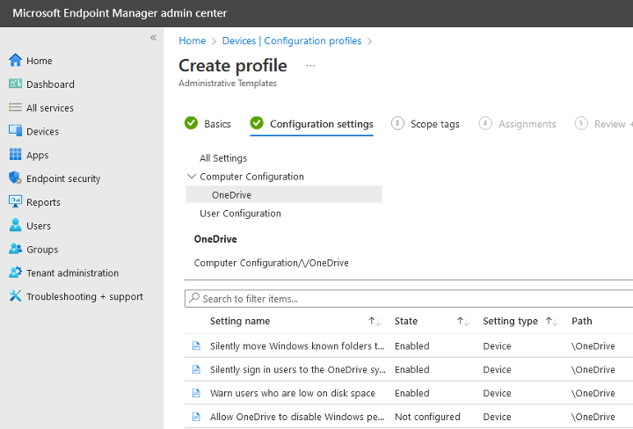Image resolution: width=633 pixels, height=429 pixels.
Task: Click Enabled state for Warn users row
Action: pos(412,393)
